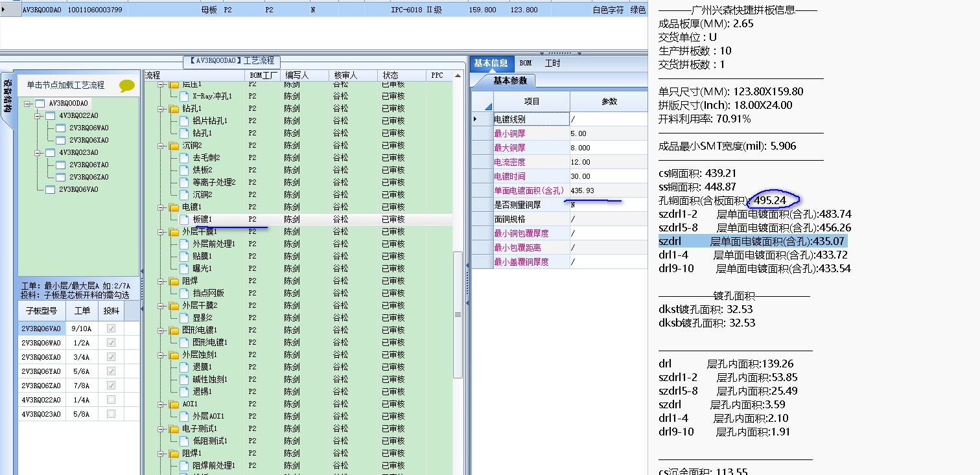This screenshot has width=980, height=475.
Task: Click the 图形电镀1 folder icon
Action: click(174, 330)
